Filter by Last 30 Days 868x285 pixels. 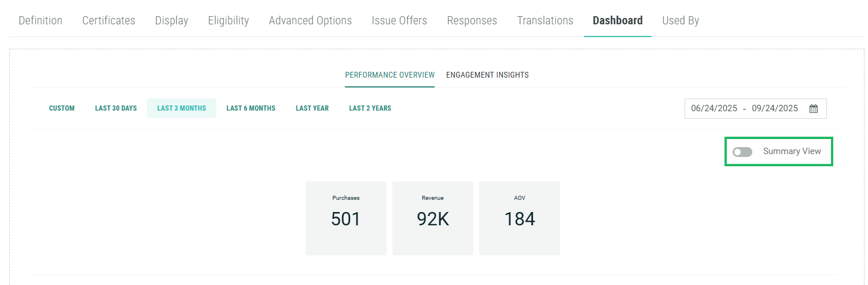coord(116,108)
